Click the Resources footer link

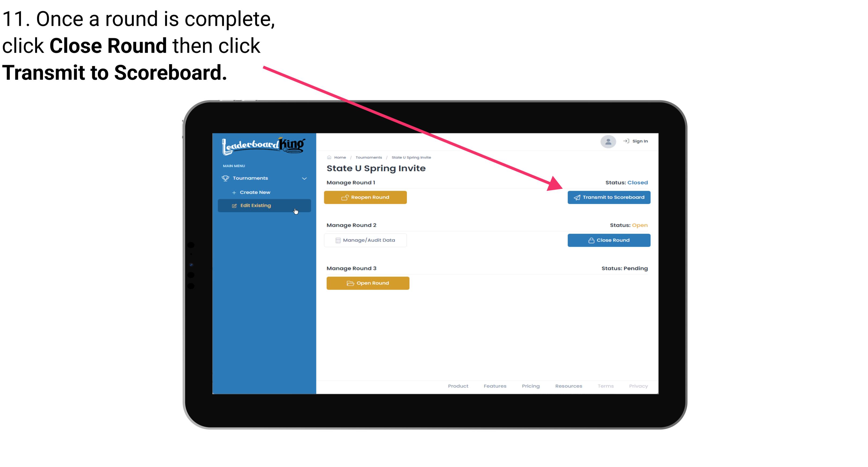568,386
